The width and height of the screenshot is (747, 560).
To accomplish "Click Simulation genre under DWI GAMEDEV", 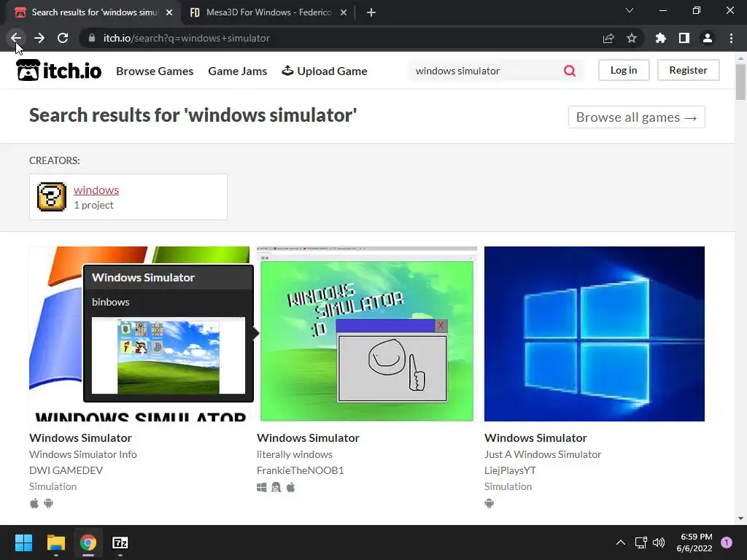I will click(53, 486).
